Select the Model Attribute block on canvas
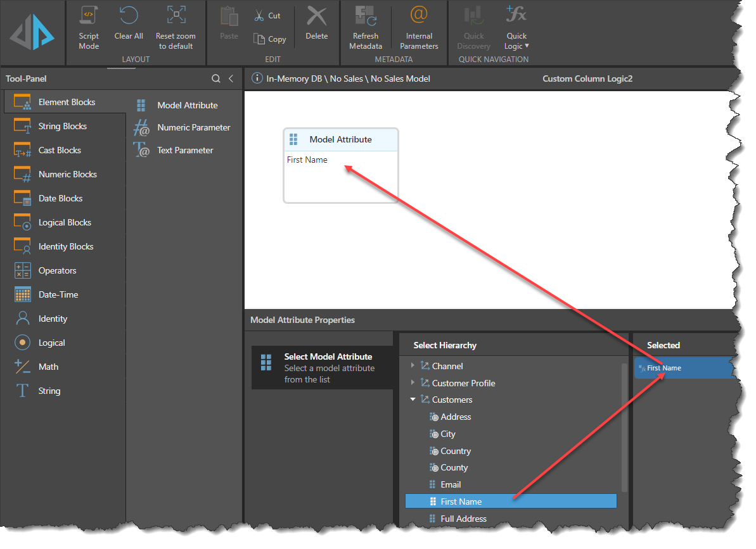 [340, 140]
